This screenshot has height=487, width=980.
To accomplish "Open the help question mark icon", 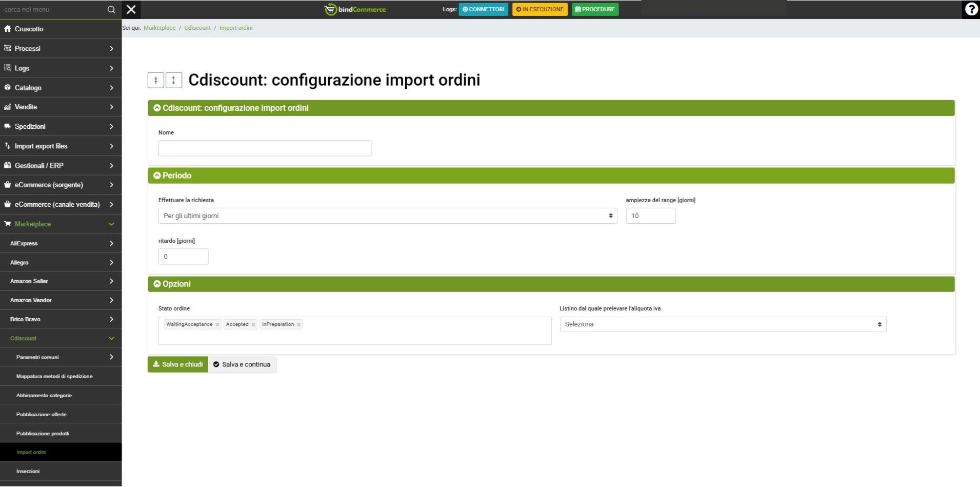I will [971, 9].
